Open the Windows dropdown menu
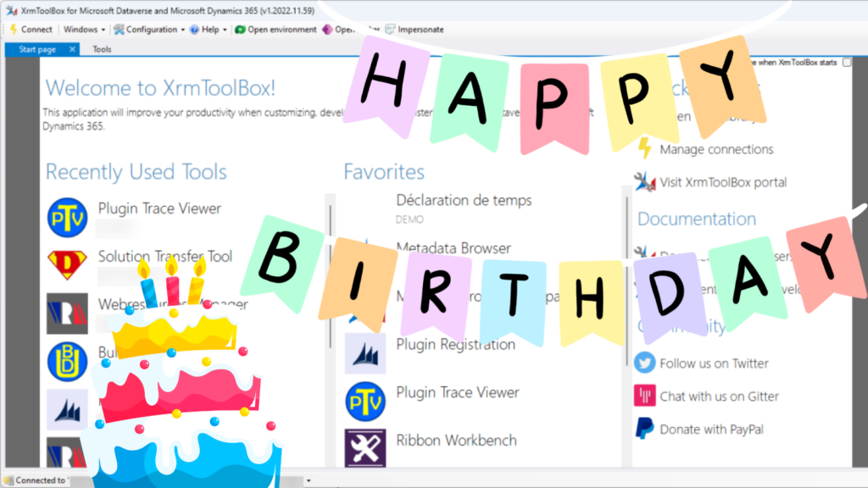868x488 pixels. pyautogui.click(x=84, y=30)
